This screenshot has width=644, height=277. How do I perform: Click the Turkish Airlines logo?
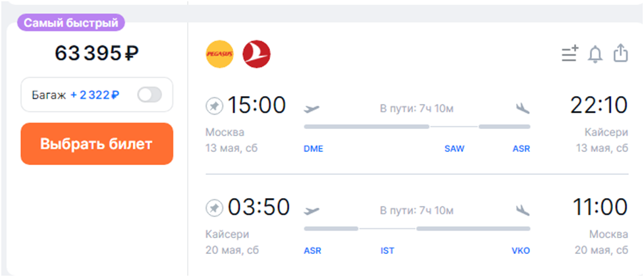point(257,54)
